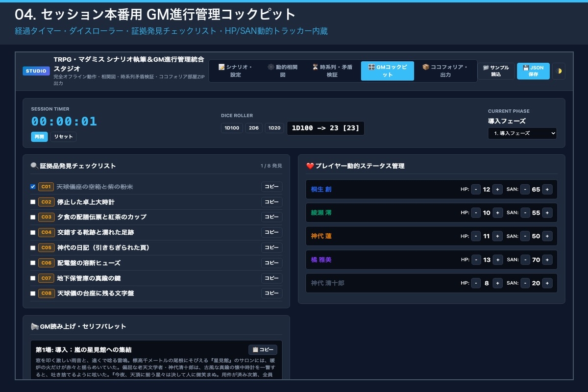Check evidence C07 地下保管庫の真鍮の鍵

pyautogui.click(x=33, y=278)
